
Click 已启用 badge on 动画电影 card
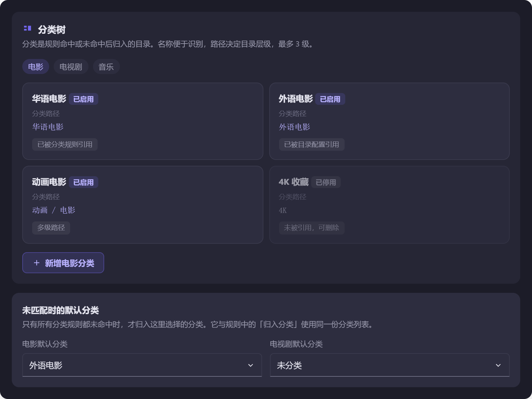(84, 182)
